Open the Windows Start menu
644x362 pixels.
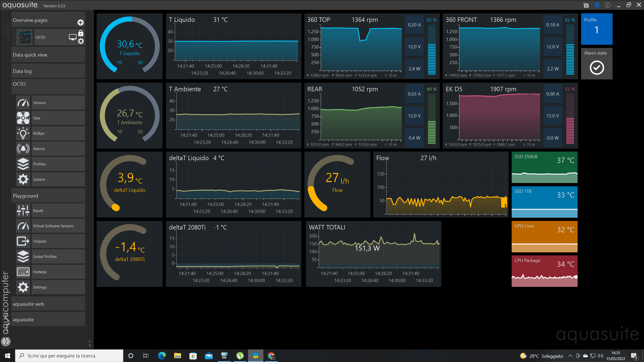[x=8, y=356]
